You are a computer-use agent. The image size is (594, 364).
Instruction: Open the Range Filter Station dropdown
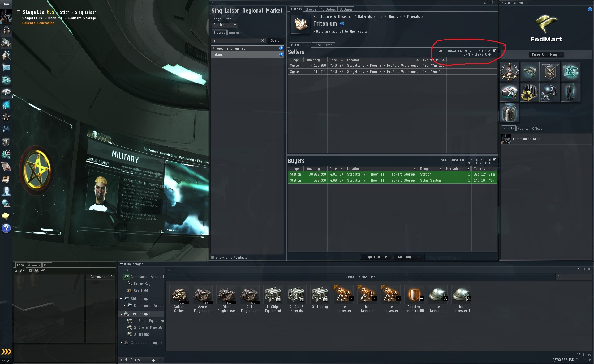pyautogui.click(x=225, y=25)
